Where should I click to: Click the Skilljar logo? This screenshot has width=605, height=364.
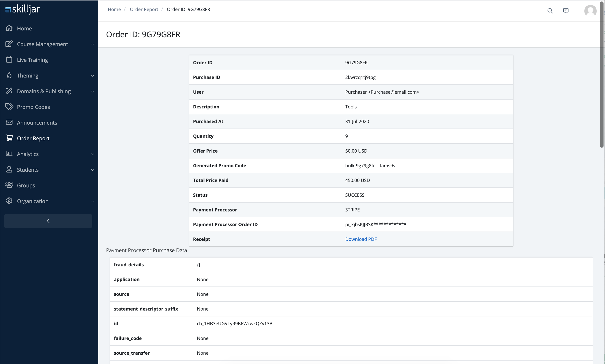click(x=23, y=9)
